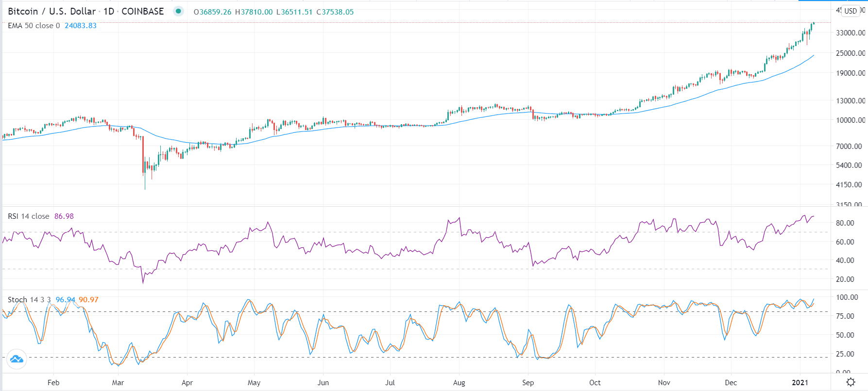Click the 10000.00 price axis label
This screenshot has width=868, height=391.
[x=850, y=120]
